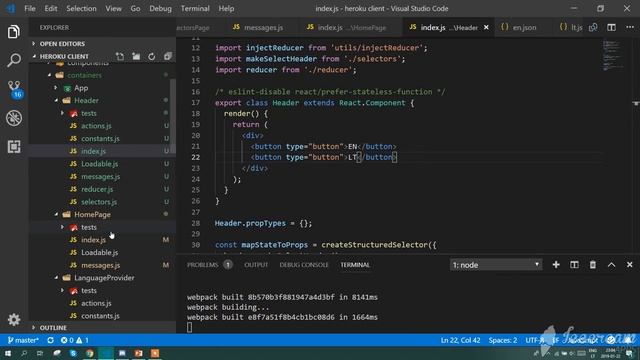The width and height of the screenshot is (640, 360).
Task: Open messages.js in HomePage folder
Action: click(100, 265)
